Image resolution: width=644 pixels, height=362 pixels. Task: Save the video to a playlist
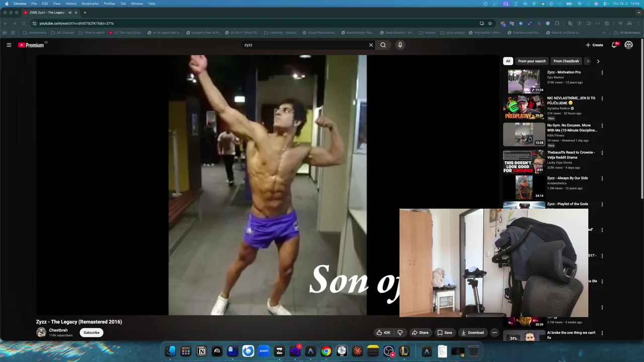[445, 332]
